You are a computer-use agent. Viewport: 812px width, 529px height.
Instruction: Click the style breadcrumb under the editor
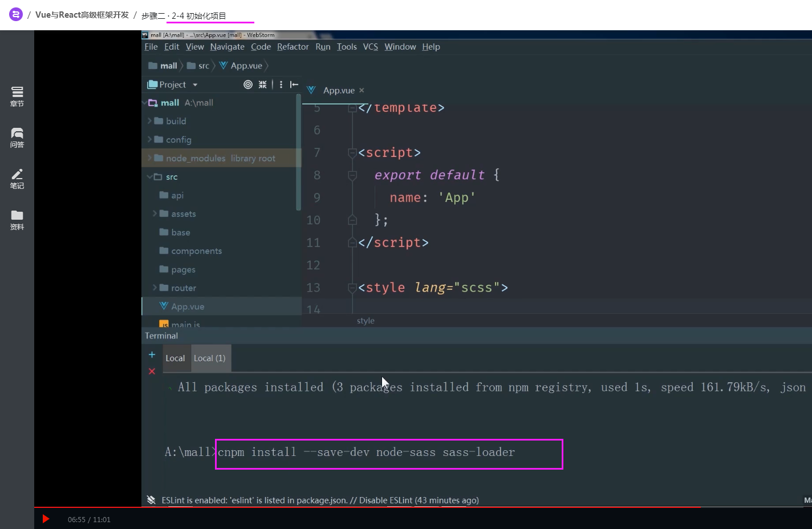click(x=366, y=321)
